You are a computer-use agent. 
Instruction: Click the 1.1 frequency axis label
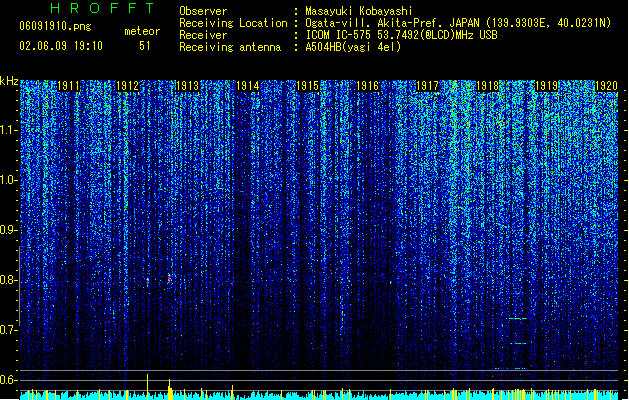coord(8,130)
